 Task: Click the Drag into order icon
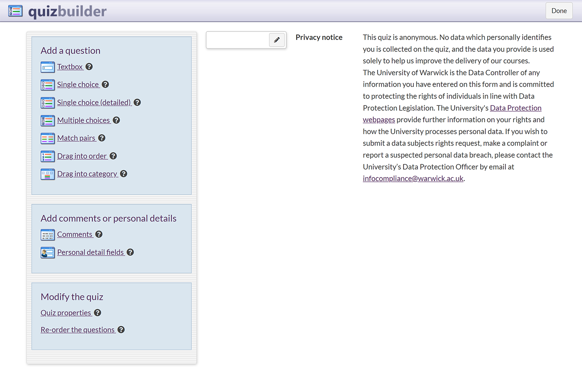47,157
